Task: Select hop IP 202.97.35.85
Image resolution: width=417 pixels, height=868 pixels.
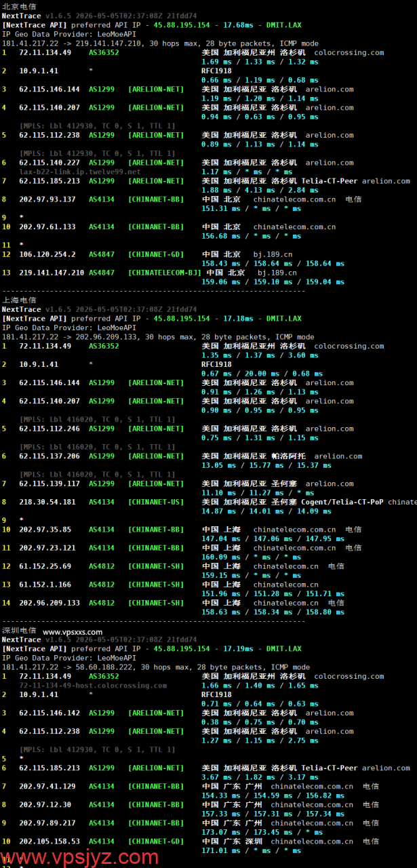Action: [x=45, y=530]
